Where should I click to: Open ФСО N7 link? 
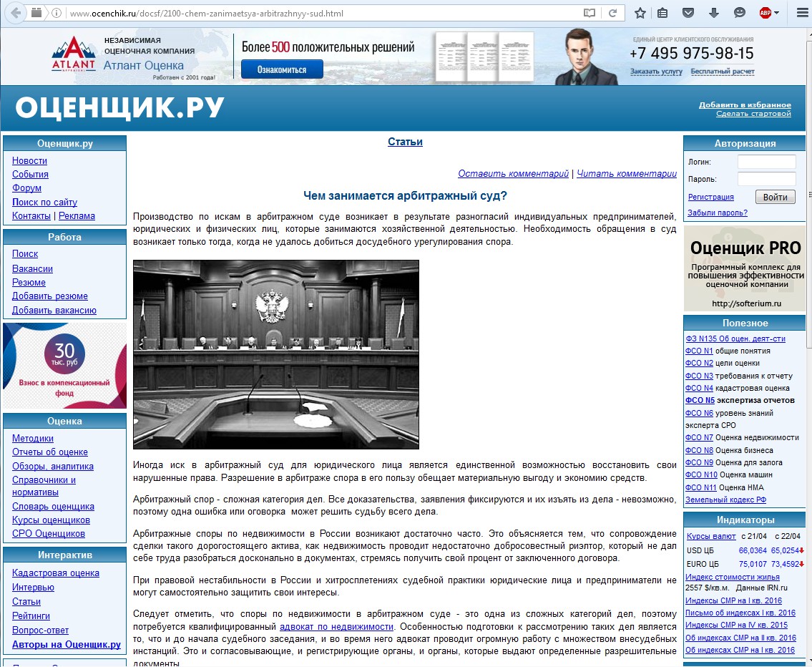pos(699,437)
